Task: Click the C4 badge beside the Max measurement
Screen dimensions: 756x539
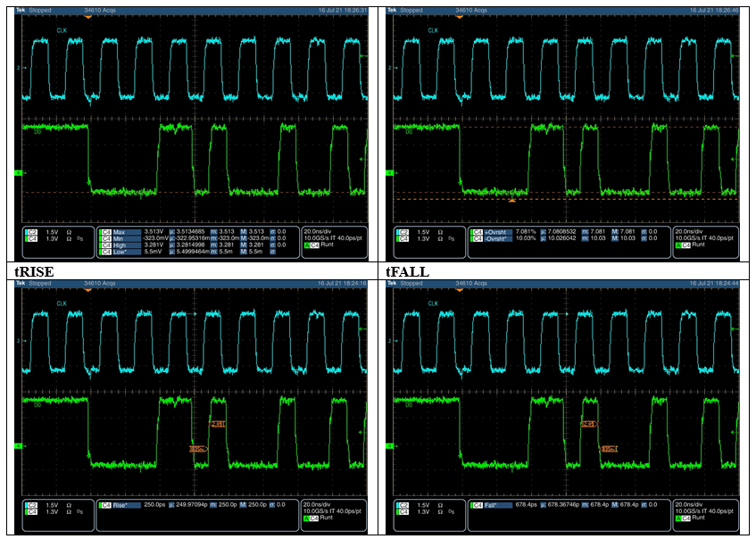Action: pyautogui.click(x=105, y=232)
